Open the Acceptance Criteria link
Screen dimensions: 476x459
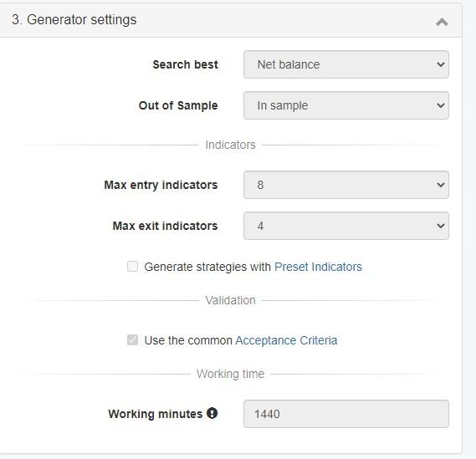click(286, 340)
